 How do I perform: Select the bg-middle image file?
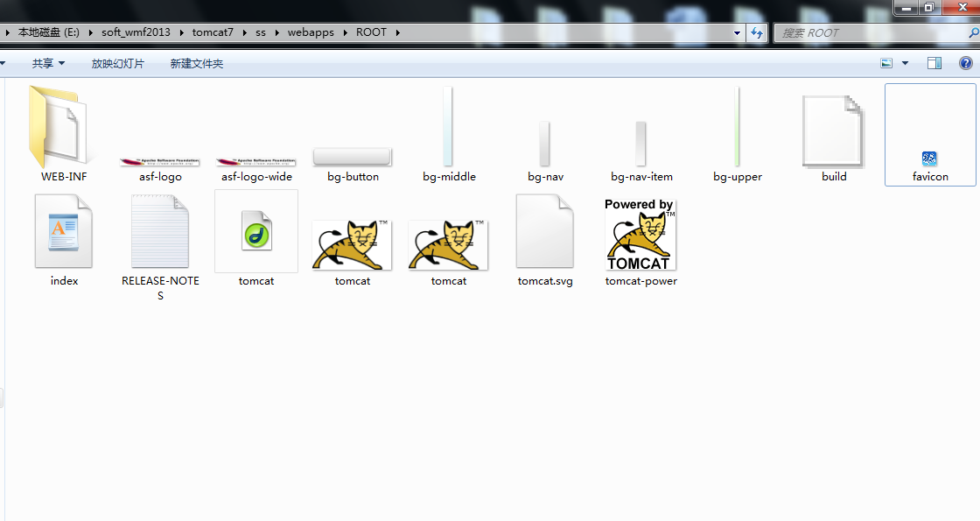pyautogui.click(x=447, y=127)
